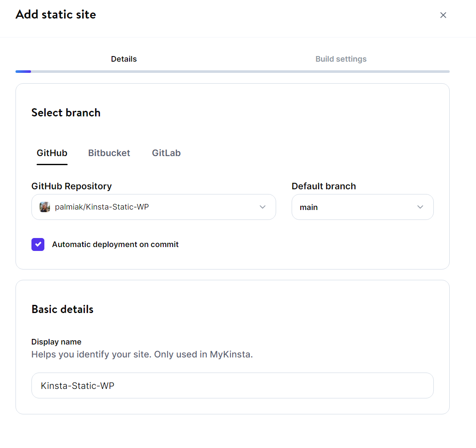Click the checkmark icon for automatic deployment
The height and width of the screenshot is (448, 476).
[x=38, y=244]
